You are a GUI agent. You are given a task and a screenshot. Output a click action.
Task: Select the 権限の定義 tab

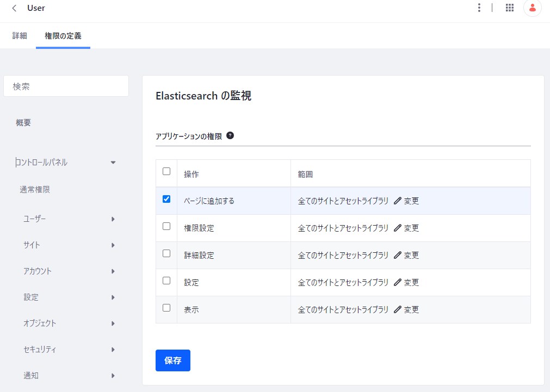(x=63, y=36)
